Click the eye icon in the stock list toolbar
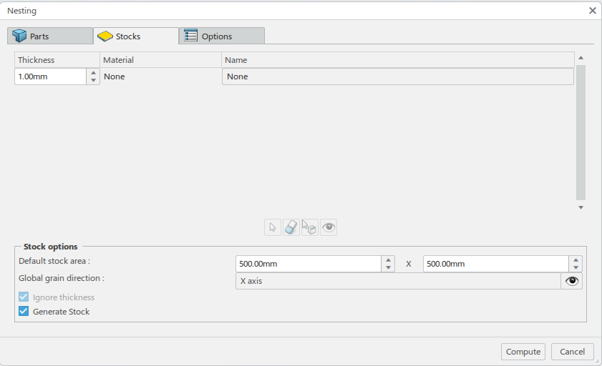Image resolution: width=602 pixels, height=366 pixels. click(329, 228)
